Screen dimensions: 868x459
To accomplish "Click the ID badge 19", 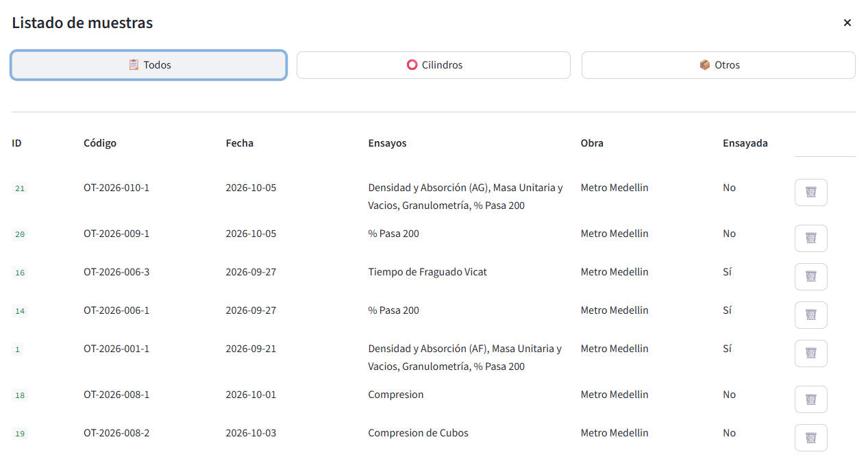I will 20,434.
